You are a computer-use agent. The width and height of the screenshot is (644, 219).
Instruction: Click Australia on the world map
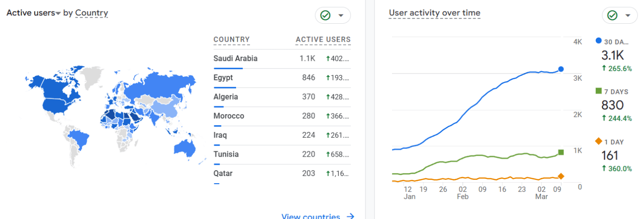[185, 148]
